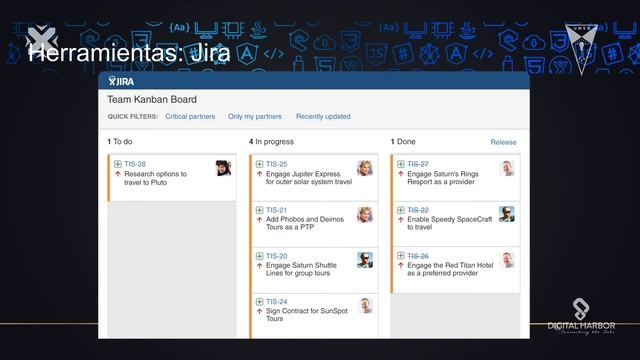The image size is (640, 360).
Task: Click the '1 To do' column header
Action: pyautogui.click(x=120, y=142)
